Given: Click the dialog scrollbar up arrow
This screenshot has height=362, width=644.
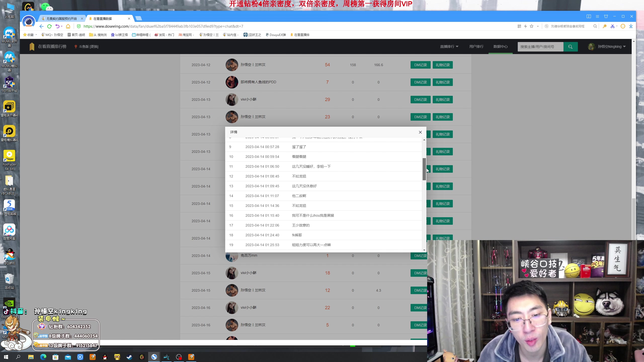Looking at the screenshot, I should click(424, 140).
